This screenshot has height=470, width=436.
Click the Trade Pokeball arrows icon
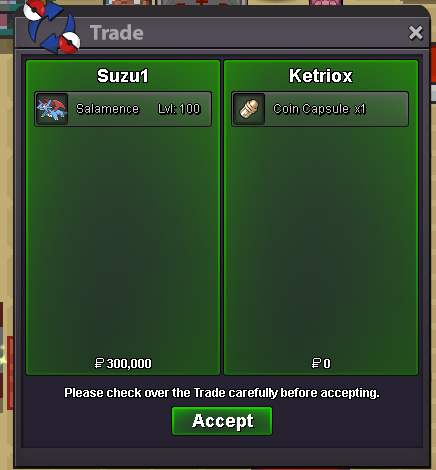coord(52,27)
